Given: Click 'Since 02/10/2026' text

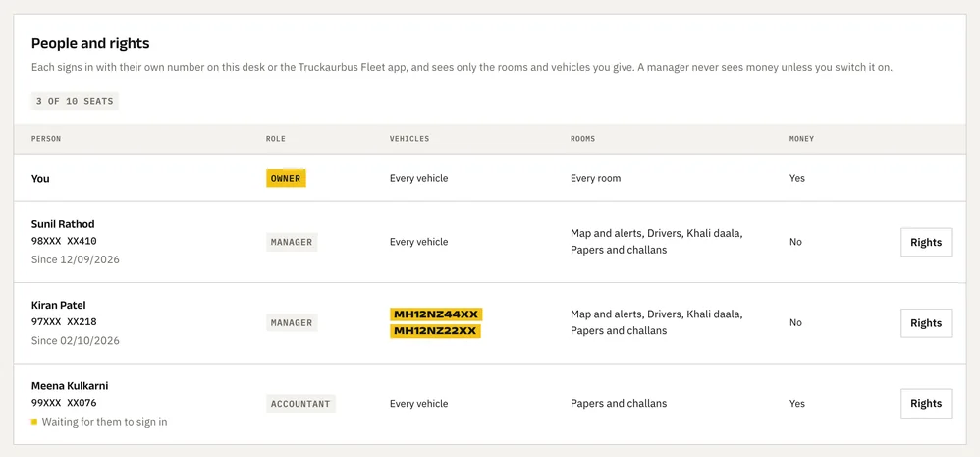Looking at the screenshot, I should tap(75, 340).
